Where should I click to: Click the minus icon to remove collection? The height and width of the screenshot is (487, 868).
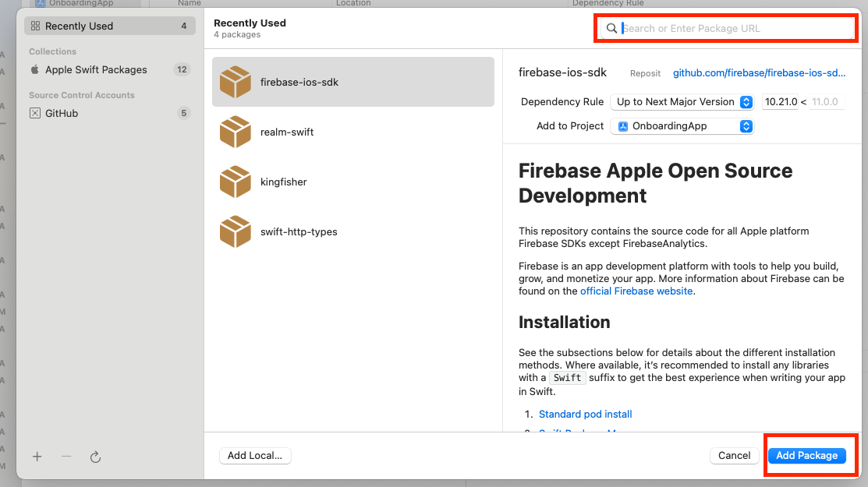(x=66, y=457)
